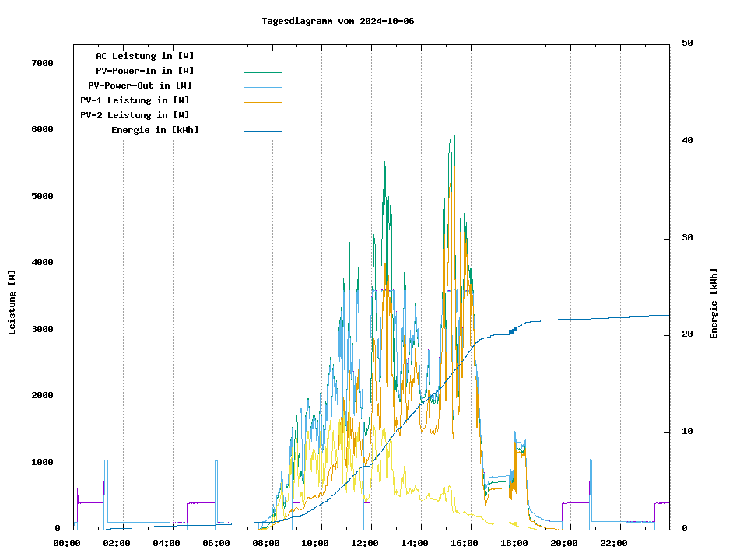Click the Leistung [W] vertical axis title
The image size is (747, 560).
coord(12,303)
